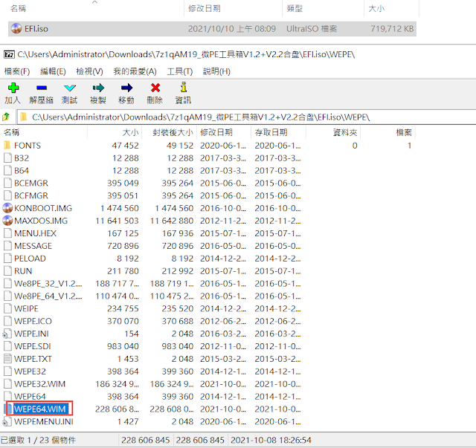
Task: Open the 編輯(E) Edit menu
Action: click(53, 71)
